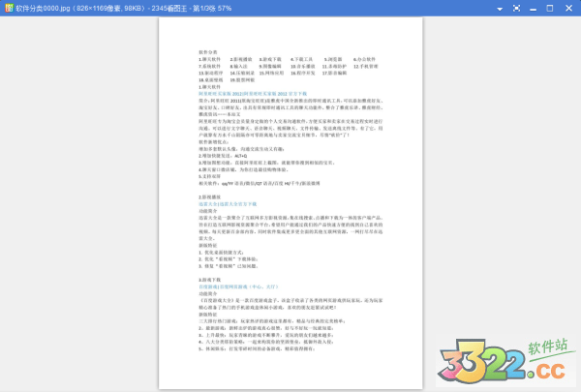Minimize the image viewer window

(533, 10)
